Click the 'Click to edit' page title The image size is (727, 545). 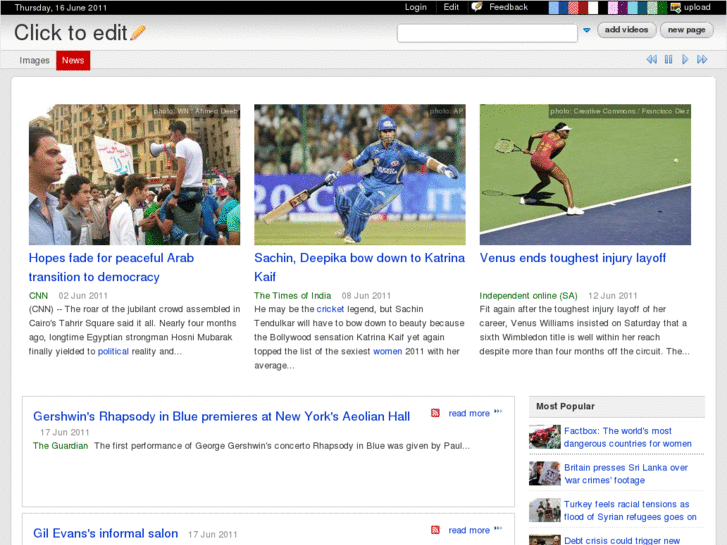pos(70,32)
